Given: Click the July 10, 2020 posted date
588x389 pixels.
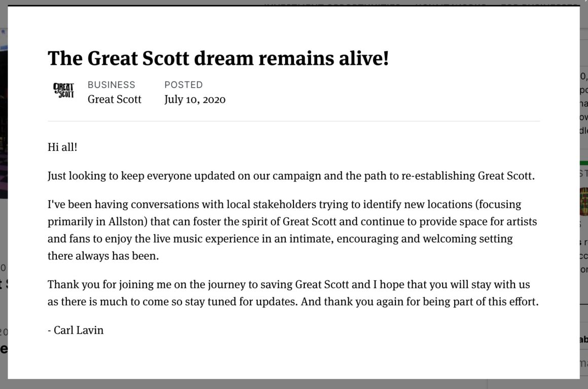Looking at the screenshot, I should tap(195, 99).
